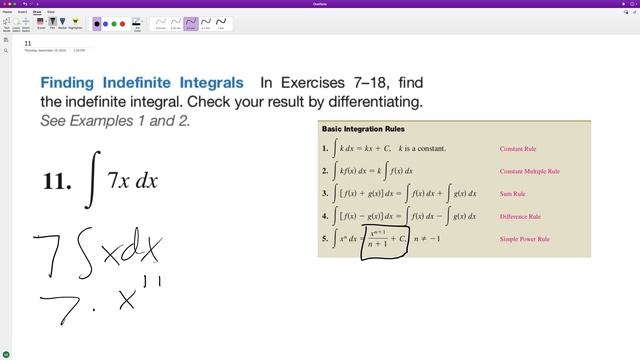Choose the green ink color

(x=114, y=24)
